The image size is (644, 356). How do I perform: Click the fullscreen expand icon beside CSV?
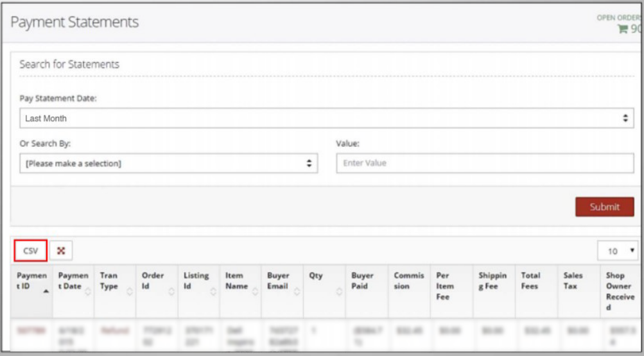[61, 251]
